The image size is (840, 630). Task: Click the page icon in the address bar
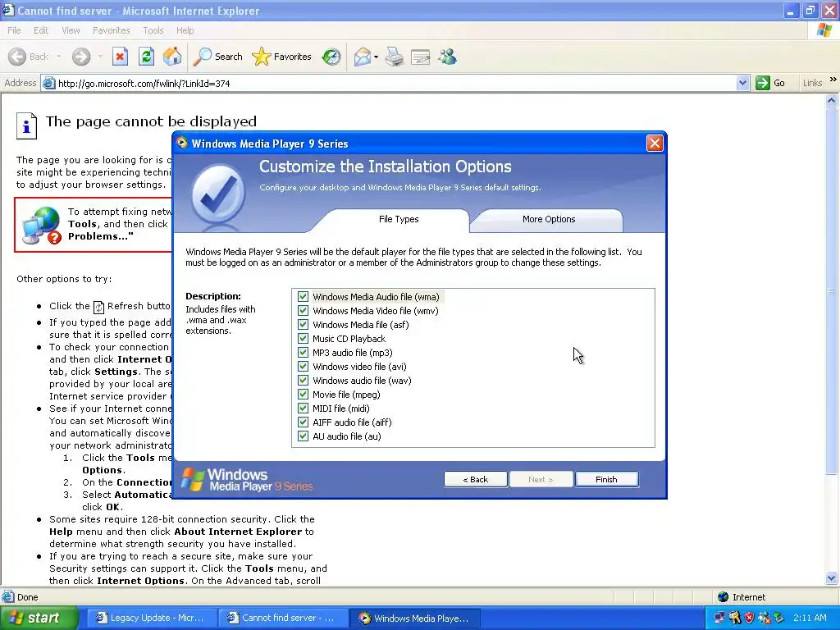48,83
